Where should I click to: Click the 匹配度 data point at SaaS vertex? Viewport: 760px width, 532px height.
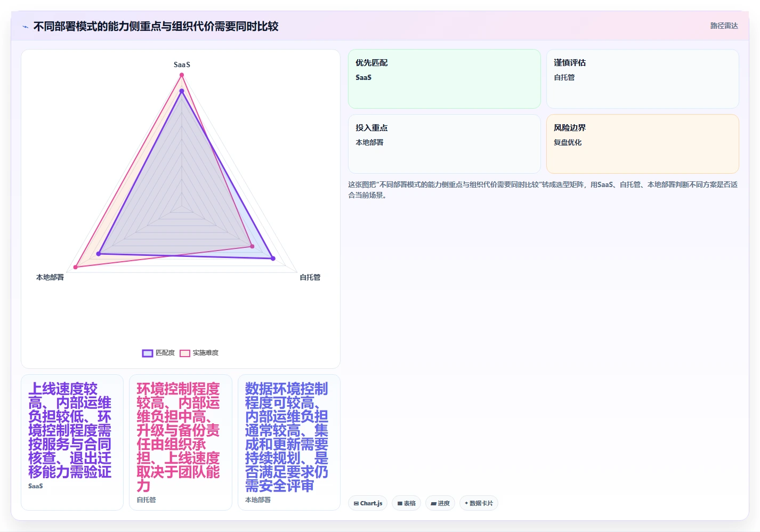(182, 91)
